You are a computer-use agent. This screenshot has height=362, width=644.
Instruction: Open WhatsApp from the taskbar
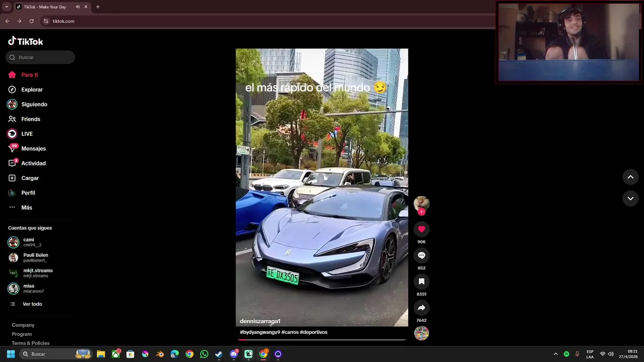coord(204,354)
